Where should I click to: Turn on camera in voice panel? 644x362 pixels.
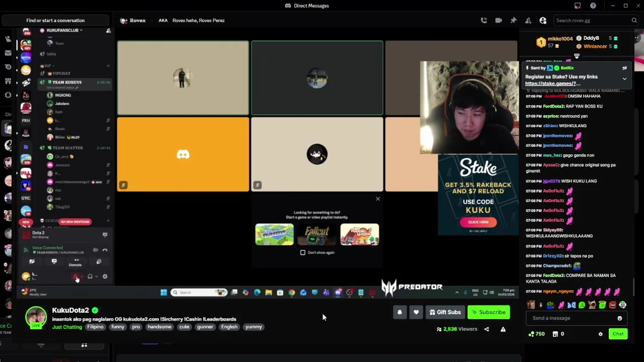click(x=32, y=261)
